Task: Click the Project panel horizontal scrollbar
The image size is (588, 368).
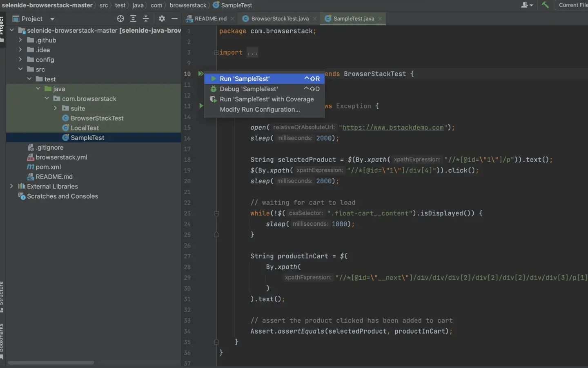Action: (51, 363)
